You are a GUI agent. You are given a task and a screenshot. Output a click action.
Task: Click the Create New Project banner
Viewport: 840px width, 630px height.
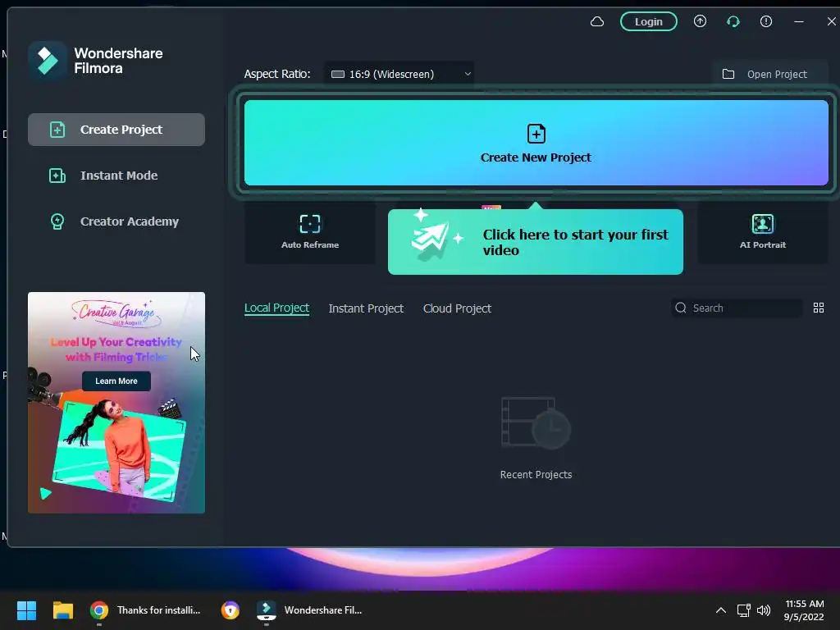[x=536, y=143]
